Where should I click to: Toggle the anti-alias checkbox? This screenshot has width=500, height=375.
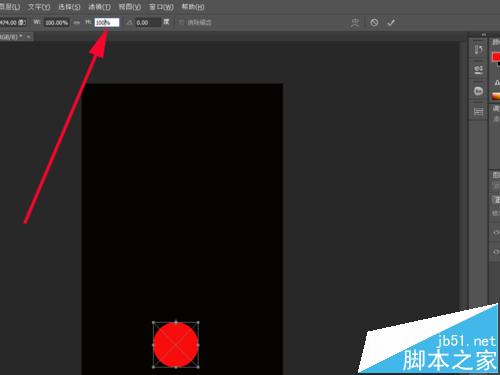point(181,23)
